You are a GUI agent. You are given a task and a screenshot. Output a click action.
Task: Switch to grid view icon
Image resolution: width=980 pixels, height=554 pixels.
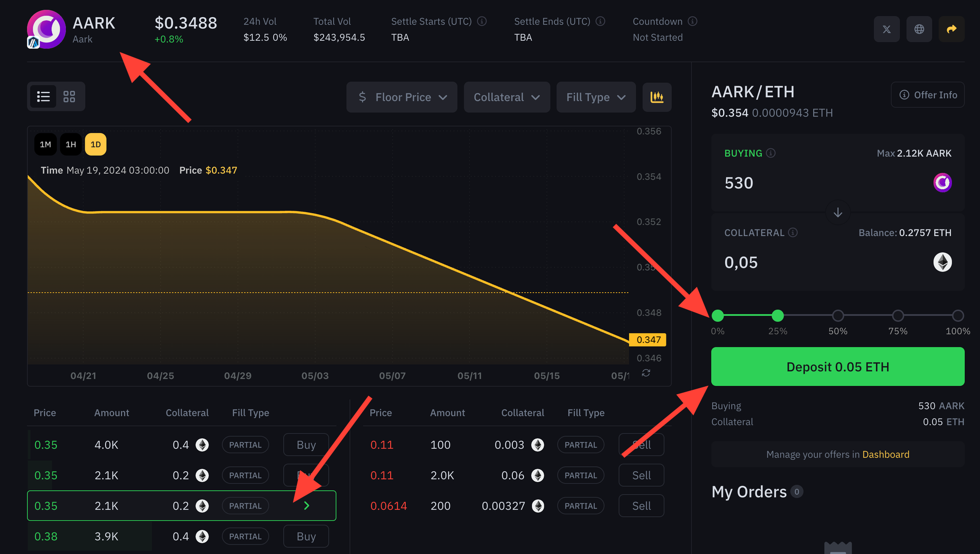click(x=69, y=97)
